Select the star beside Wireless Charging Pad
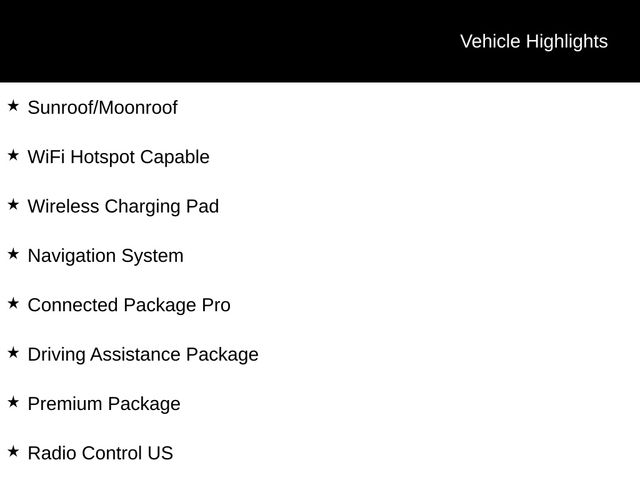 [13, 204]
